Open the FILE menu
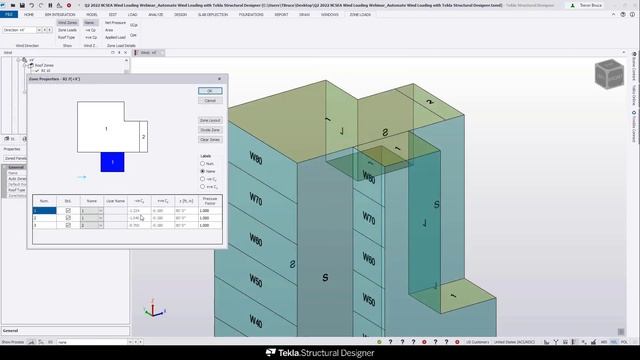The width and height of the screenshot is (640, 360). [9, 14]
